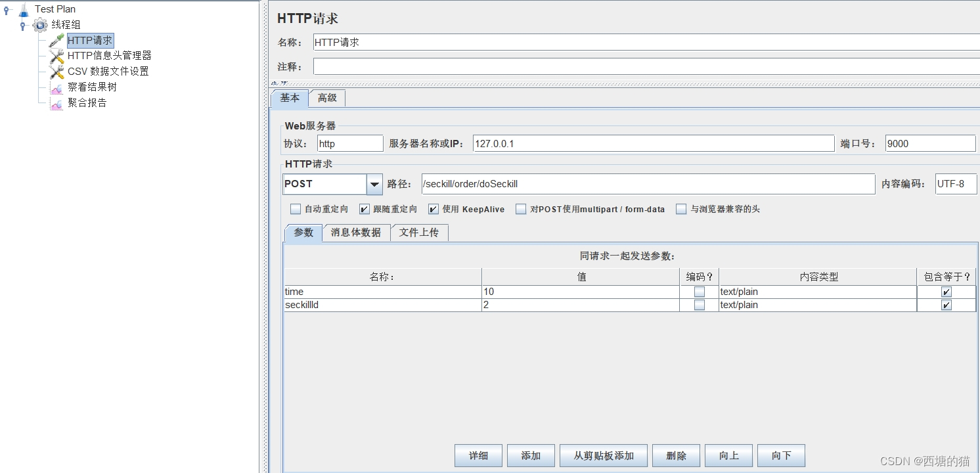Click the time parameter name cell

click(x=383, y=292)
